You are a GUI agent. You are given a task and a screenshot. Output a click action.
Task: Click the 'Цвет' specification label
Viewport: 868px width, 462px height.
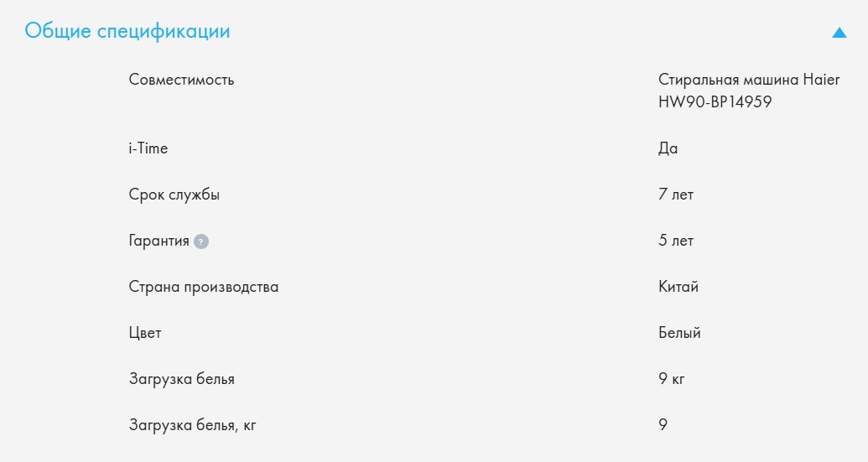(x=145, y=334)
